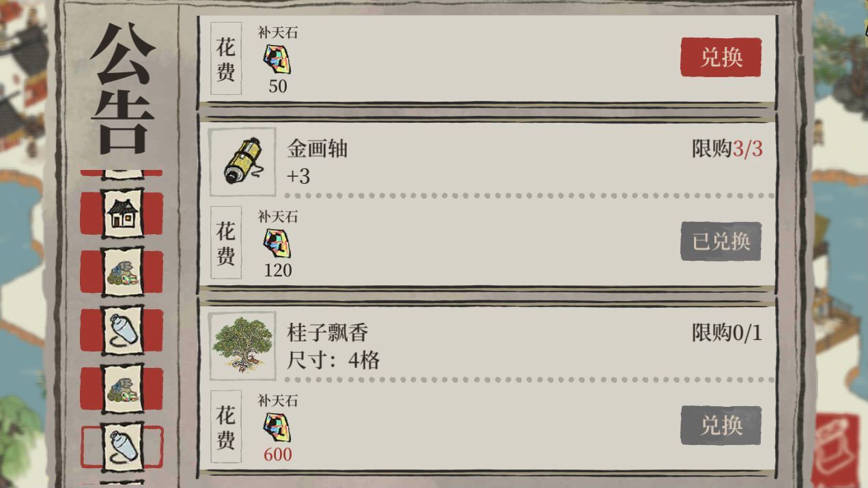The height and width of the screenshot is (488, 868).
Task: Click the greyed 已兑换 button for 金画轴
Action: 720,241
